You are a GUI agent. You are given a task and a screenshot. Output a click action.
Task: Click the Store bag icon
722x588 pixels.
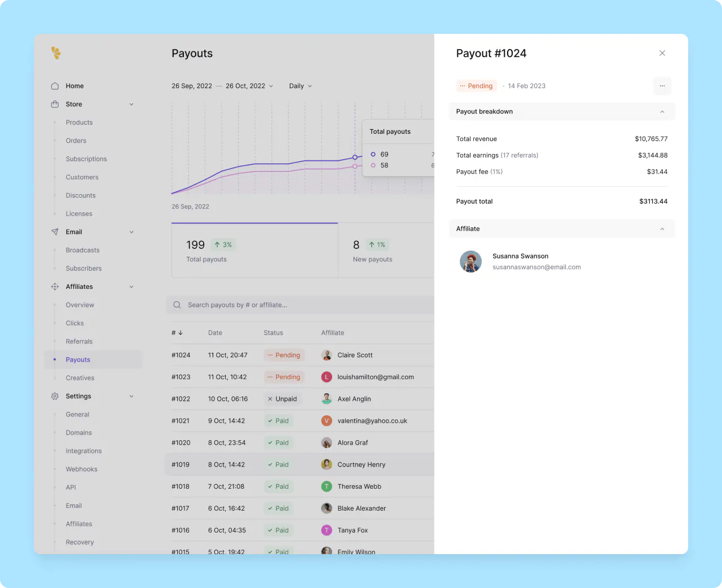[55, 104]
